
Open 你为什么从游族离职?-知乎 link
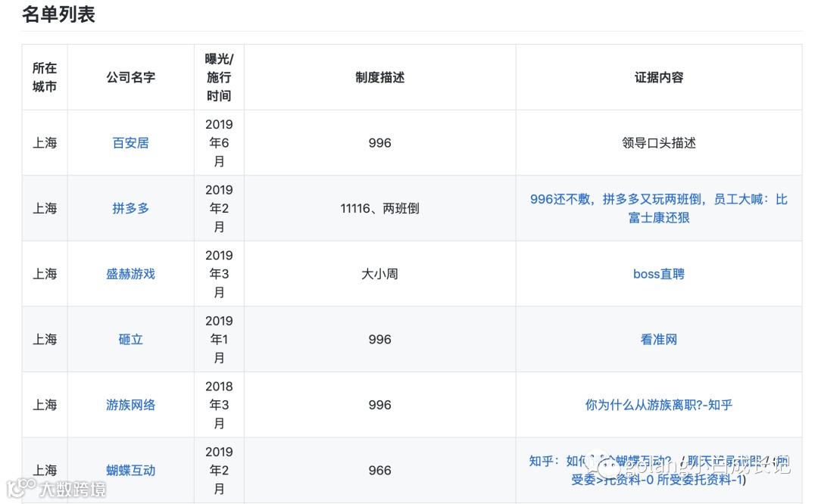658,405
